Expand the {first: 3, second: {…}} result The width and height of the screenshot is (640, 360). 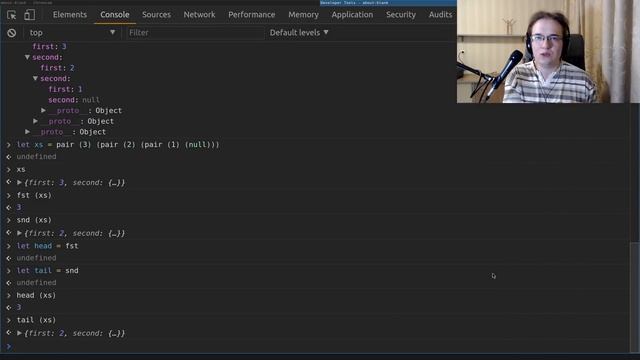19,182
